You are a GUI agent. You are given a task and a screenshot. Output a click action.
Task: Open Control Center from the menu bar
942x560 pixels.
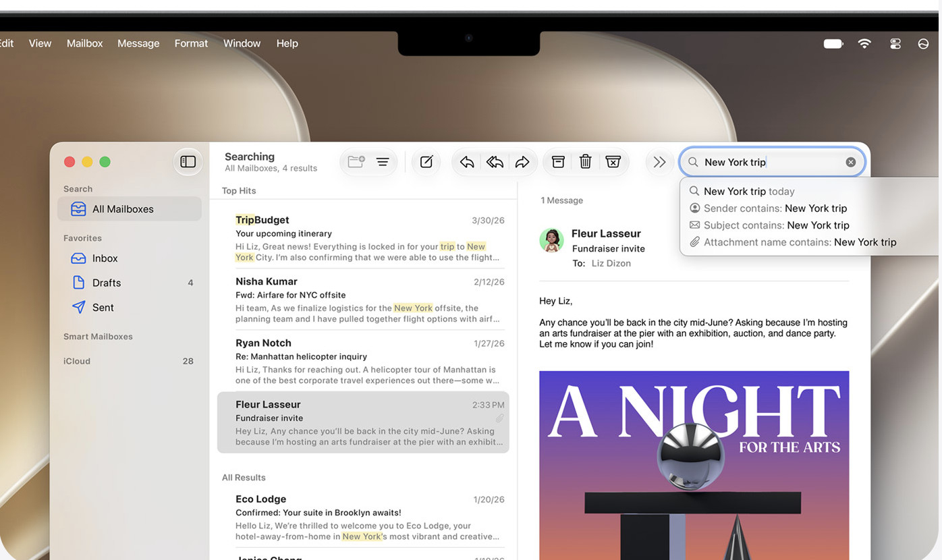[x=895, y=44]
